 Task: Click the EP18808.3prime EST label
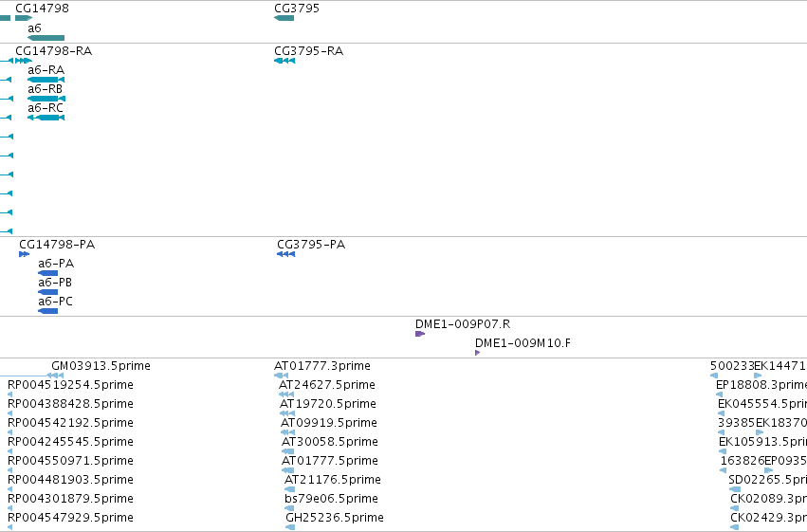(761, 385)
